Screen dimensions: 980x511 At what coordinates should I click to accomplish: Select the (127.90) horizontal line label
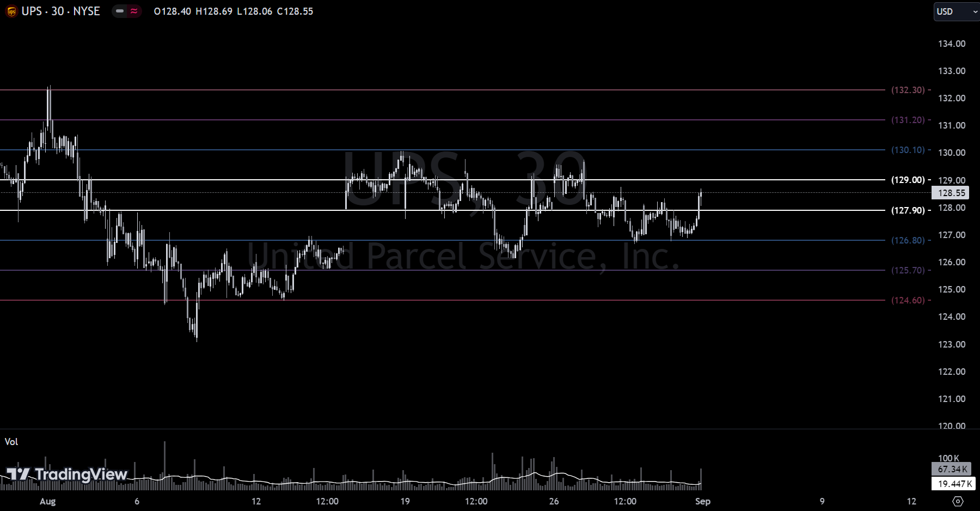[908, 210]
